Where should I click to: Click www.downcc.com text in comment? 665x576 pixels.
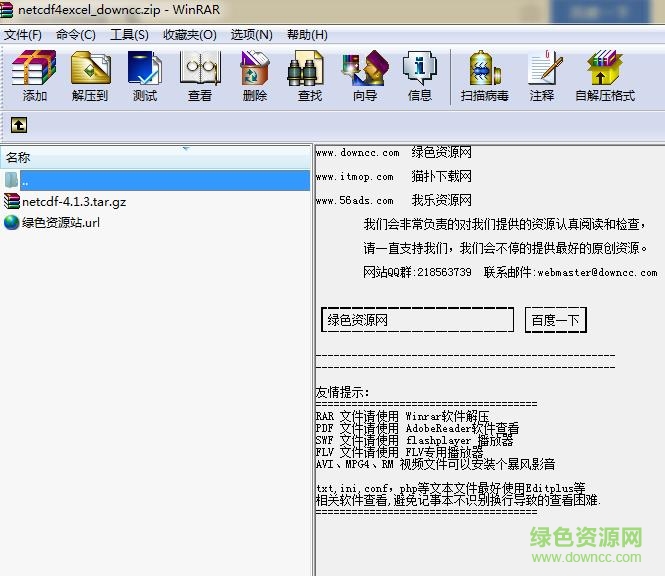pyautogui.click(x=358, y=153)
